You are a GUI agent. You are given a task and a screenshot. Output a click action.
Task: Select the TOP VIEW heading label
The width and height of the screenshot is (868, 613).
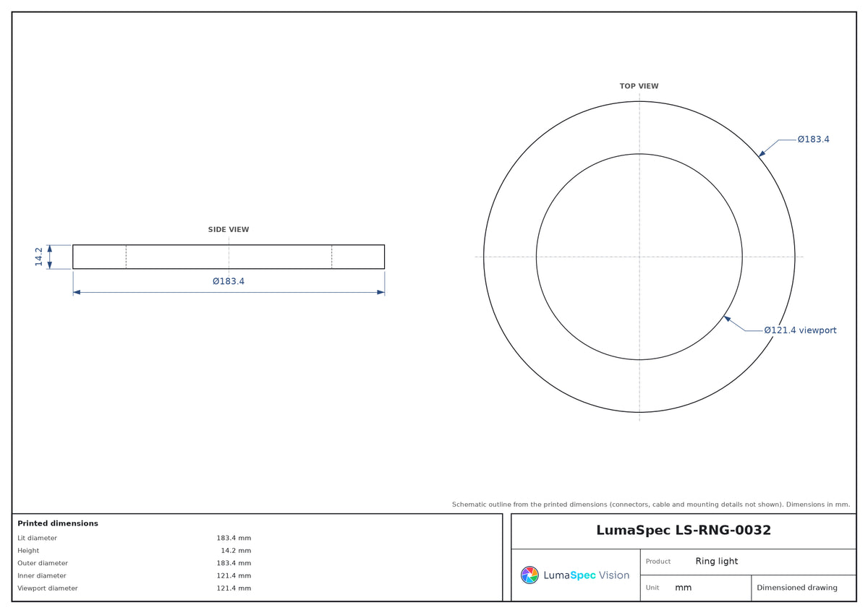tap(639, 86)
